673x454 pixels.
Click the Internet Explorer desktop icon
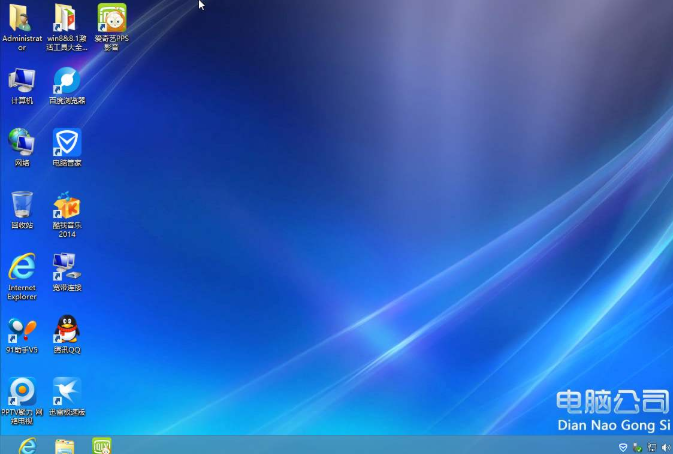[x=22, y=266]
